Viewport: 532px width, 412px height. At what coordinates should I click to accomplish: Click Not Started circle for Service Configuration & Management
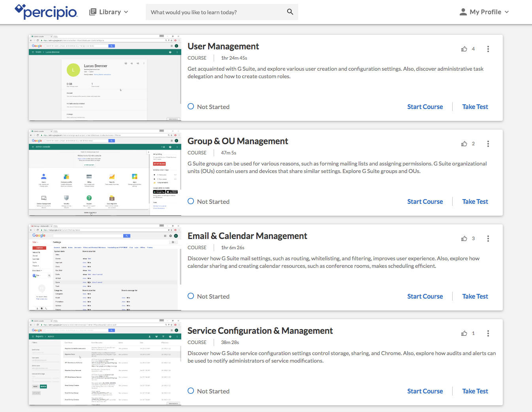pyautogui.click(x=191, y=391)
